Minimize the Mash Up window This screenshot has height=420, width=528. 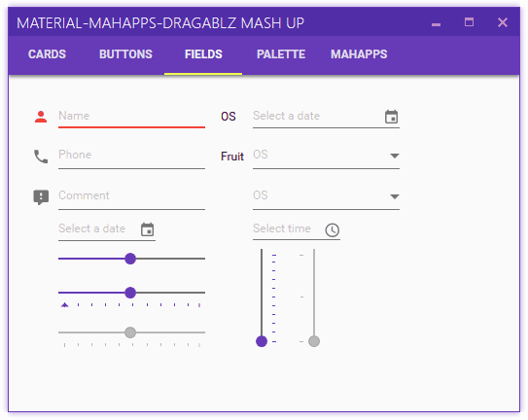436,24
